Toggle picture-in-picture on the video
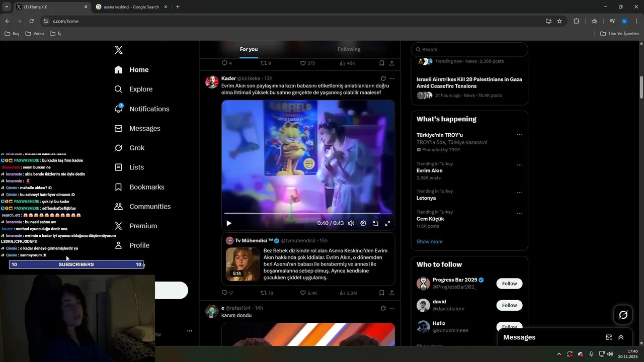The image size is (644, 362). point(375,223)
